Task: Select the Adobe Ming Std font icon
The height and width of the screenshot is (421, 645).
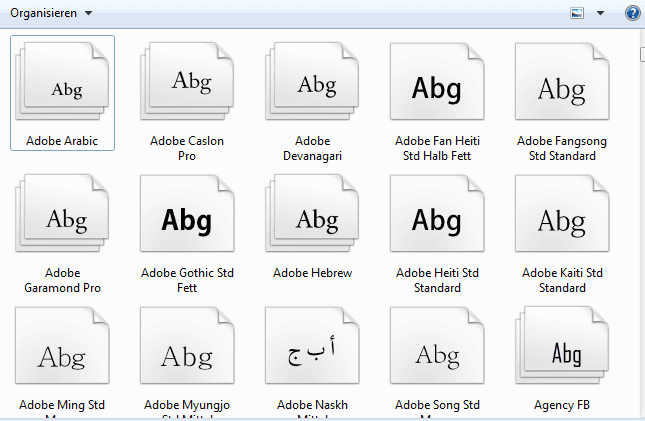Action: click(62, 346)
